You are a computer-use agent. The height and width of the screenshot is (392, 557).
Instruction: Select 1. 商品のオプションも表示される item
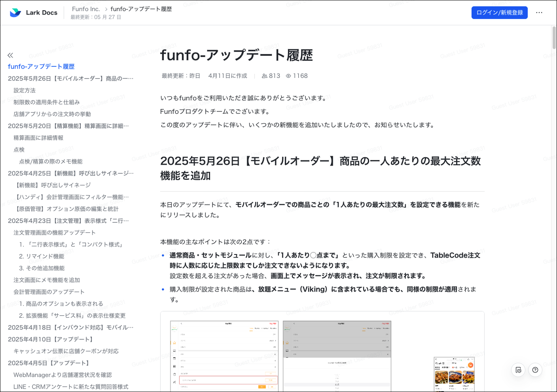coord(61,303)
